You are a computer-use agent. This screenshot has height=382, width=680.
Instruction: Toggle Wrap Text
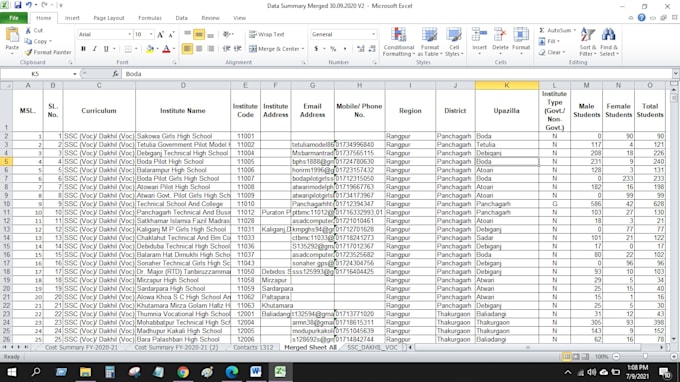[267, 34]
